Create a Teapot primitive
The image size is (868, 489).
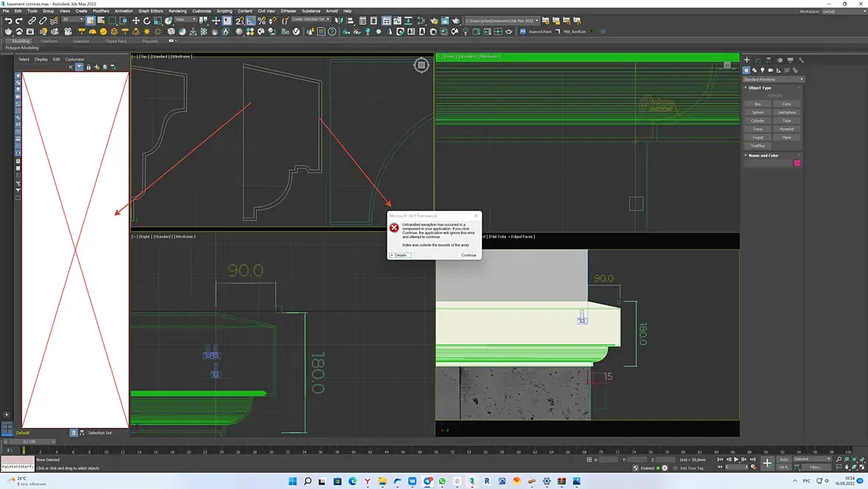pos(758,138)
